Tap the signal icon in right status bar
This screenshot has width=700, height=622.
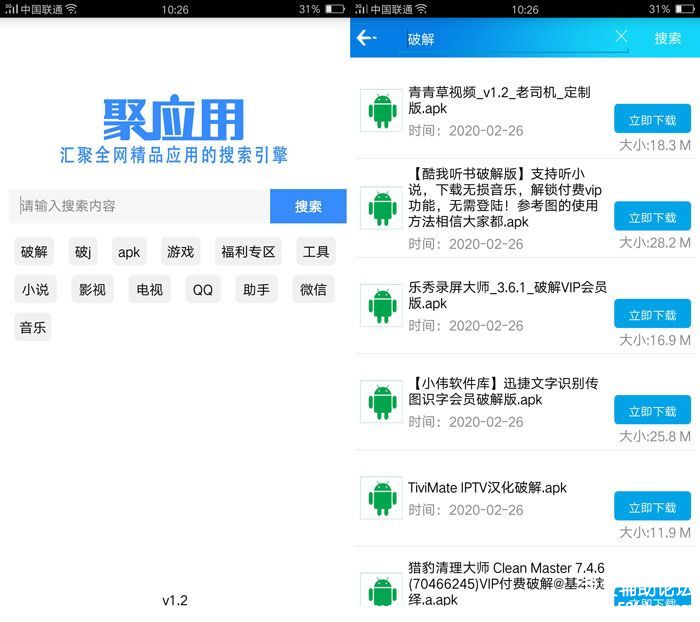[362, 8]
